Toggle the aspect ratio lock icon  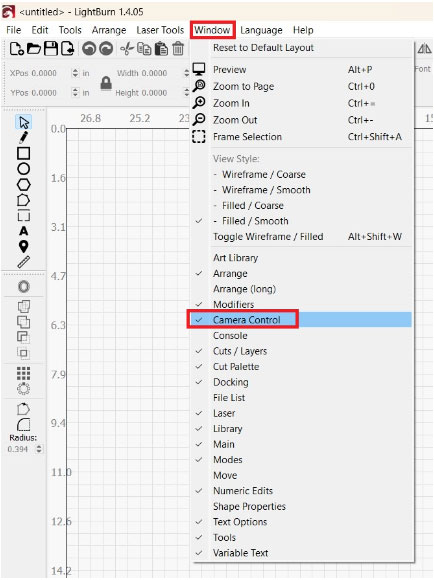(106, 83)
